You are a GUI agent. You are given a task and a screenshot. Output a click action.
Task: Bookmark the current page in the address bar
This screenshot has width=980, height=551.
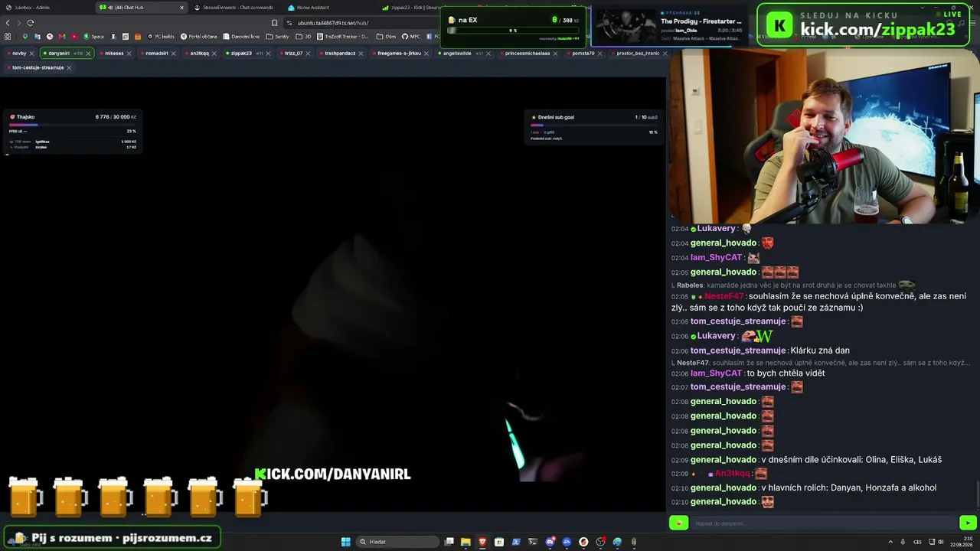(275, 23)
